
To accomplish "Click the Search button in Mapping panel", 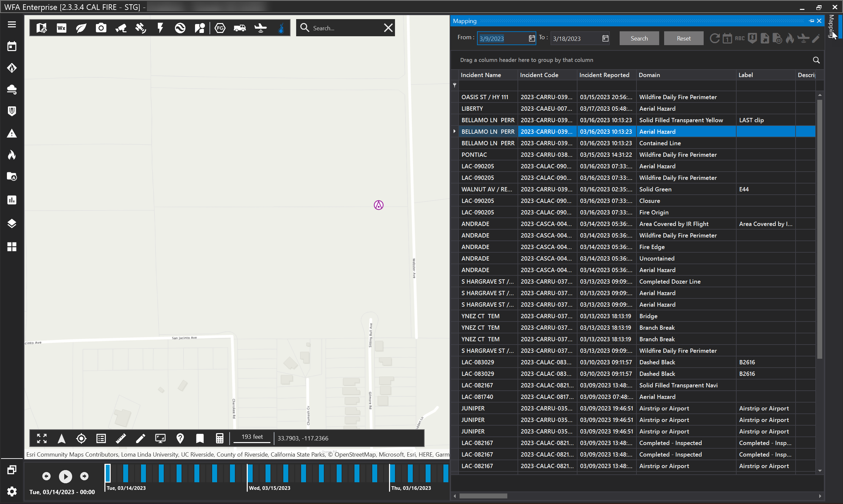I will tap(639, 38).
